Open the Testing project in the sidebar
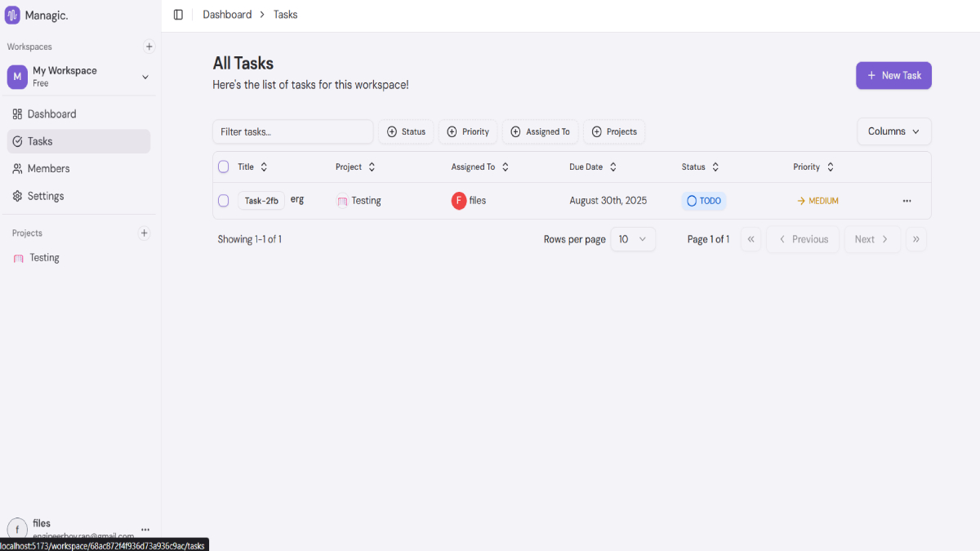 (x=42, y=257)
